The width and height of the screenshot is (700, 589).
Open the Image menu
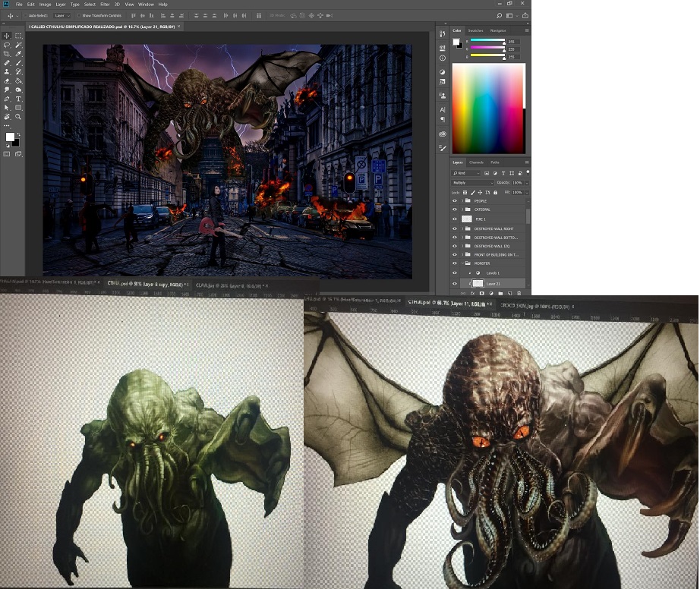click(45, 5)
